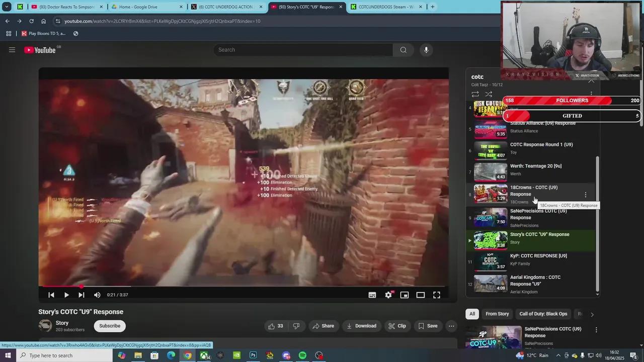Image resolution: width=644 pixels, height=362 pixels.
Task: Reload the current page
Action: (x=31, y=21)
